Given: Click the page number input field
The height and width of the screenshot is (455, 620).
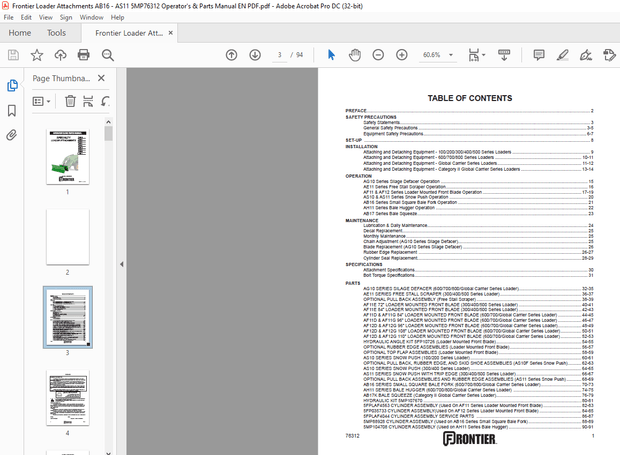Looking at the screenshot, I should [280, 55].
